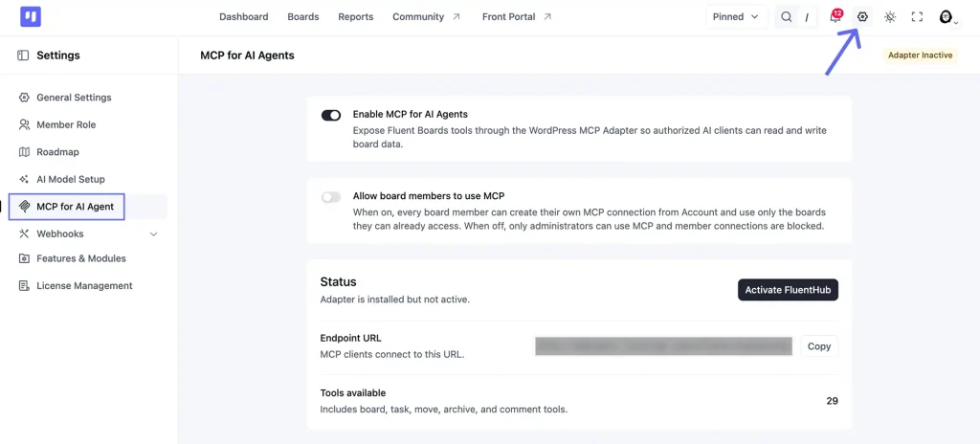980x444 pixels.
Task: Click the MCP for AI Agents page title
Action: click(x=247, y=55)
